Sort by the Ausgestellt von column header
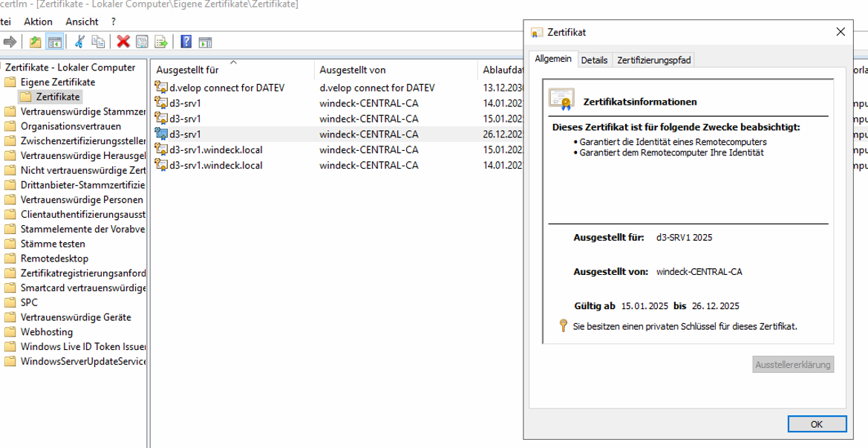This screenshot has width=868, height=448. coord(353,70)
